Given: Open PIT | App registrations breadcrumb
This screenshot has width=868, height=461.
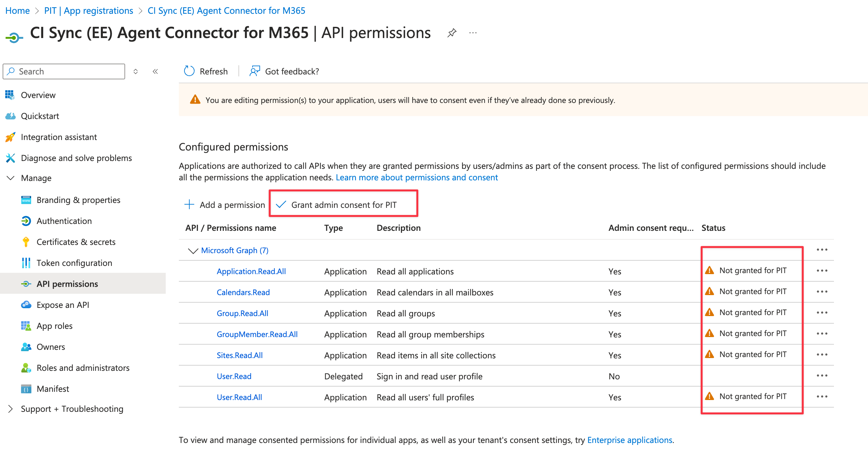Looking at the screenshot, I should [x=89, y=10].
